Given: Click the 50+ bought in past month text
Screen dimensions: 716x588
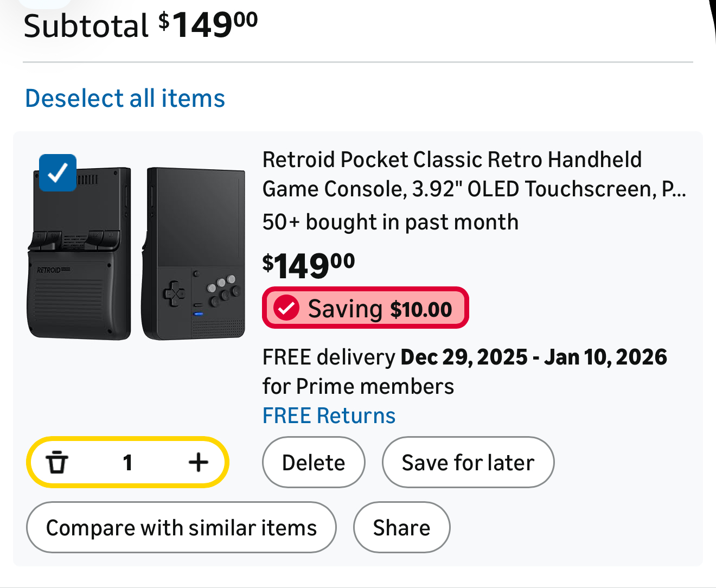Looking at the screenshot, I should click(390, 222).
